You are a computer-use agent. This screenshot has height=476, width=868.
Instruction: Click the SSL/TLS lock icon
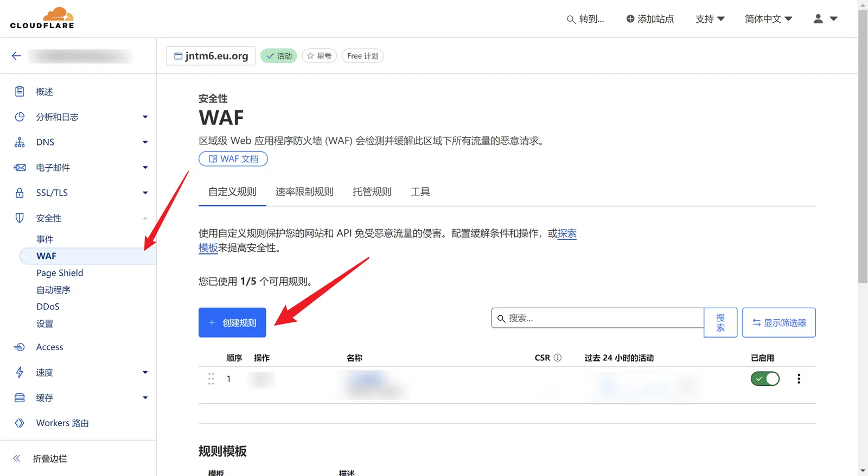pyautogui.click(x=20, y=193)
